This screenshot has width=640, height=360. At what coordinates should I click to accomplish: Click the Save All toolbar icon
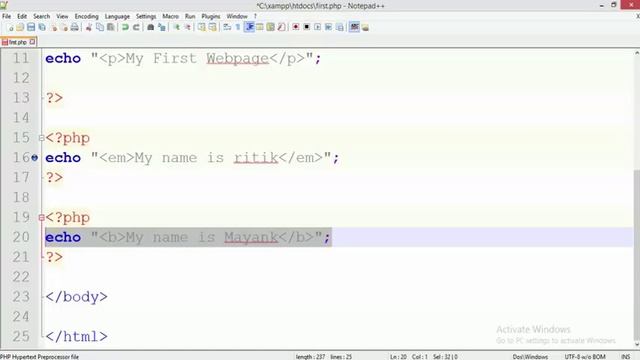(42, 27)
